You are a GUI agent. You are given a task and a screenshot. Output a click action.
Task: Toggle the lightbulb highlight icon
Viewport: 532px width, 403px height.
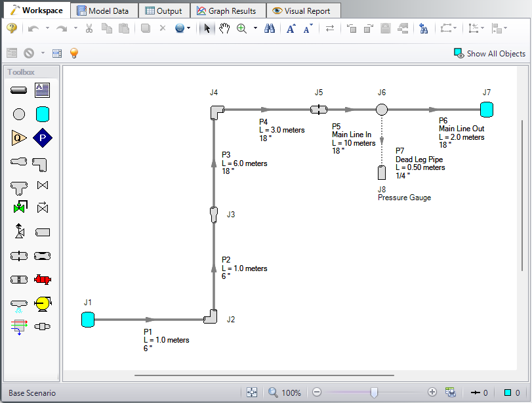pyautogui.click(x=73, y=53)
